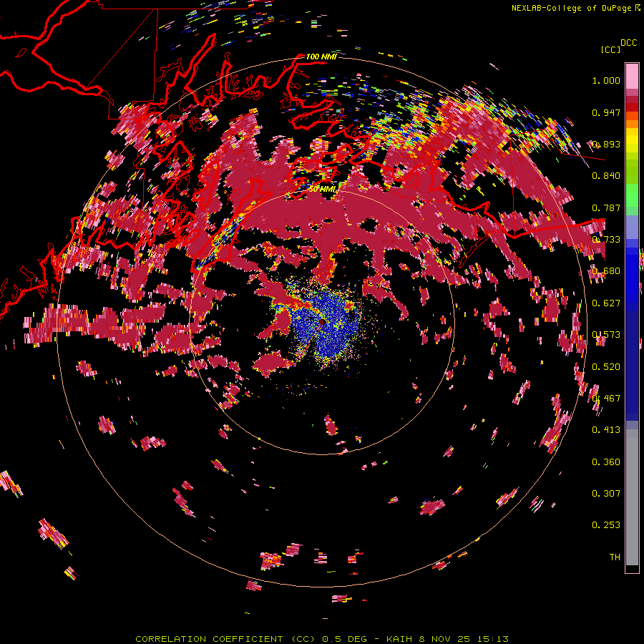Viewport: 644px width, 644px height.
Task: Select the 0.627 scale value
Action: coord(606,303)
